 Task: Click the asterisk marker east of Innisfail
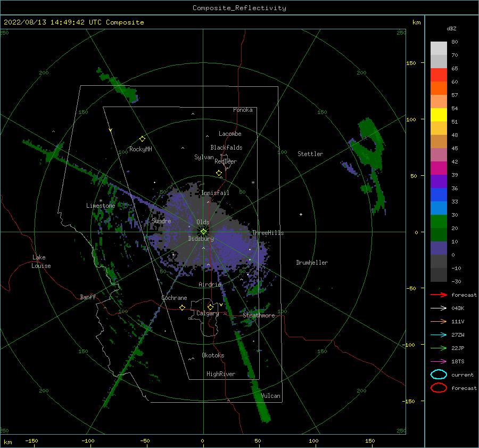point(253,183)
